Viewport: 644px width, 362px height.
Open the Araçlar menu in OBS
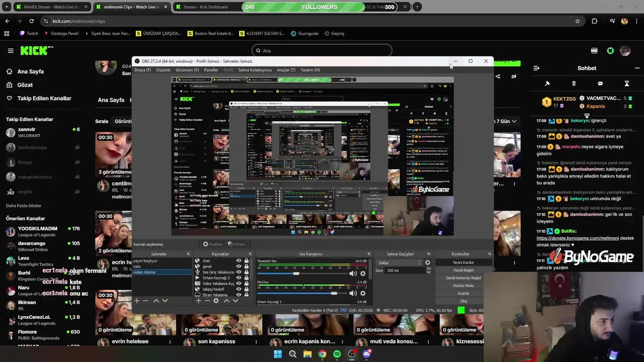click(286, 70)
